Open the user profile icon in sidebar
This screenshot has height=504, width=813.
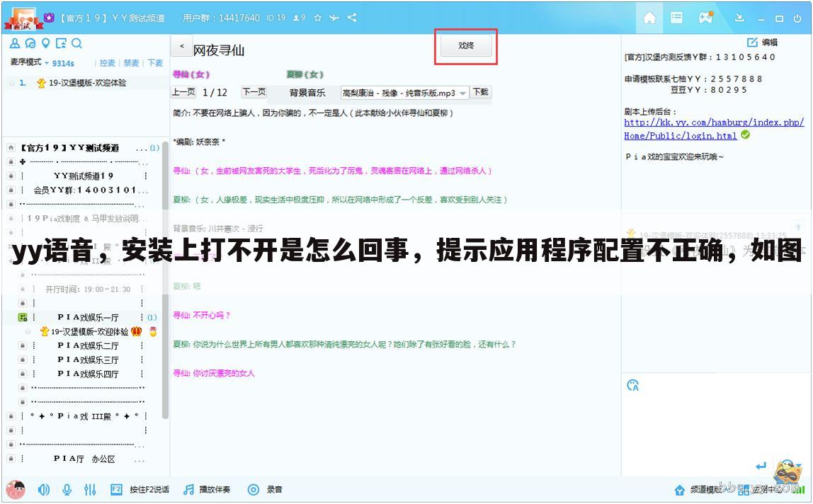[15, 43]
